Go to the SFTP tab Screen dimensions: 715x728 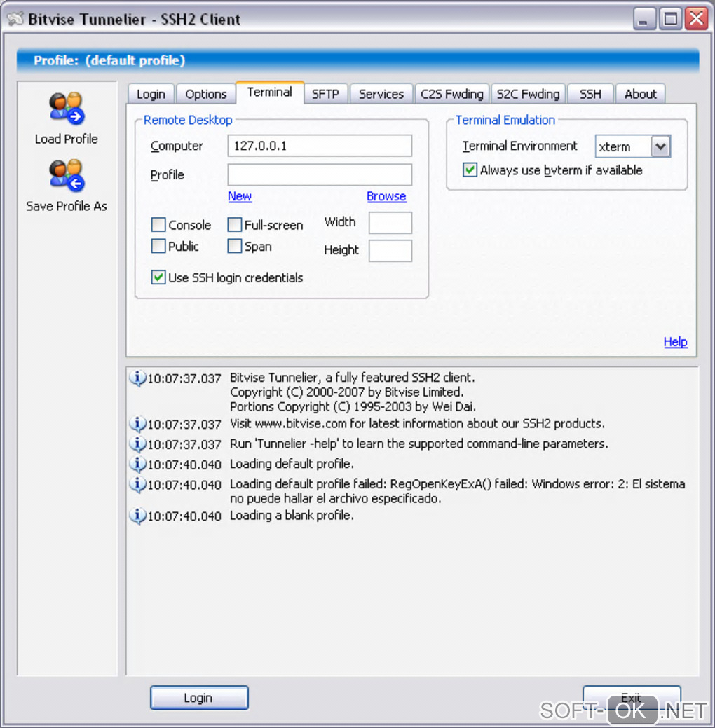click(x=325, y=95)
